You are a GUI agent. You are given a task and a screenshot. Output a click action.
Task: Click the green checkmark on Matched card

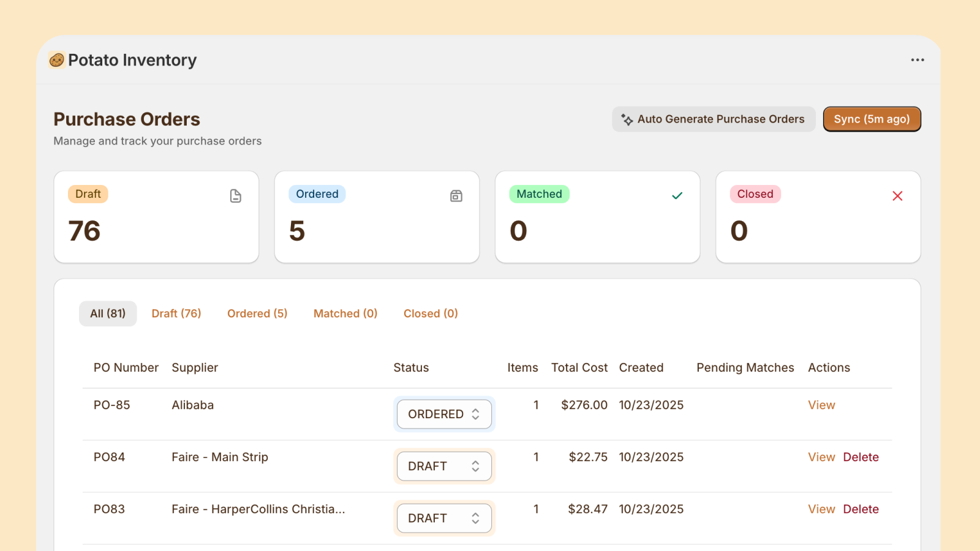click(677, 196)
